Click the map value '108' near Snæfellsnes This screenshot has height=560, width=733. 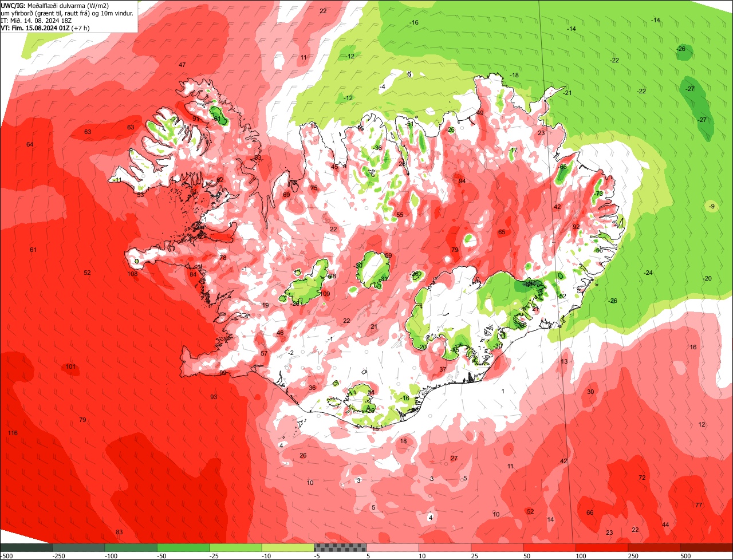pos(132,274)
